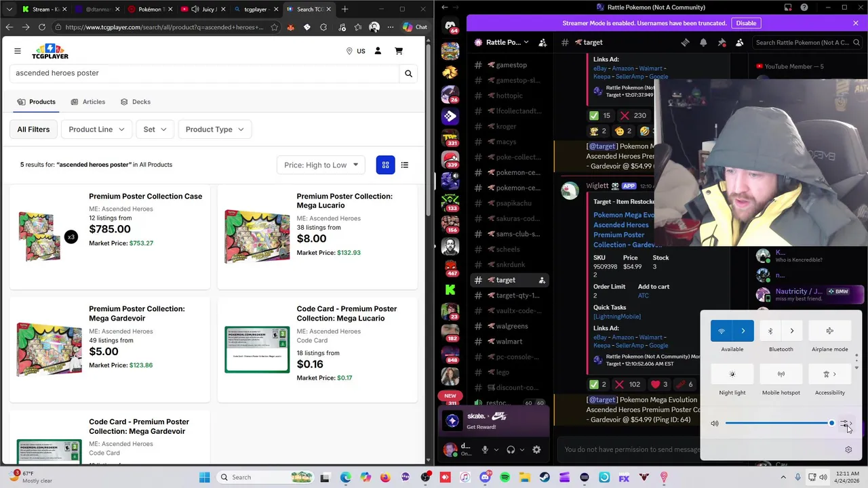
Task: Open quick settings gear icon
Action: point(848,449)
